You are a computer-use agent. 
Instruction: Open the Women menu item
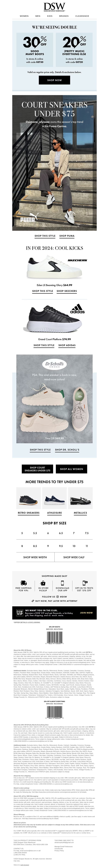(24, 16)
